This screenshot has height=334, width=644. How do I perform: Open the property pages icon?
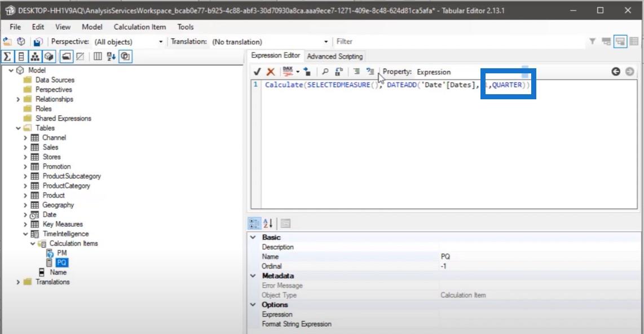point(285,223)
